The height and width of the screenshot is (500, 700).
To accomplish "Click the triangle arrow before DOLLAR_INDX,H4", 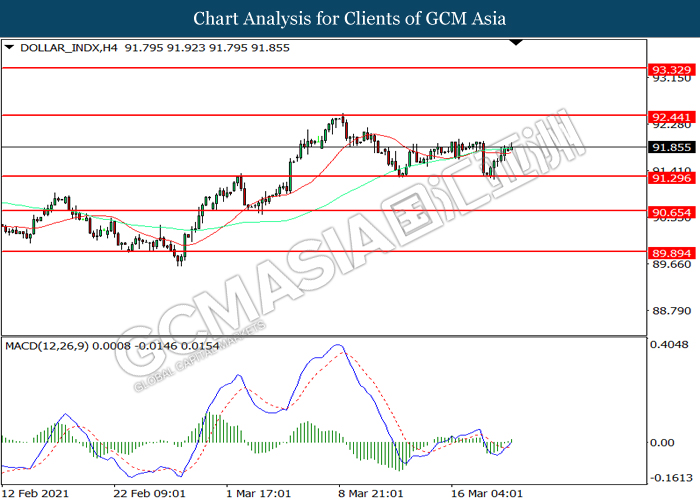I will click(9, 47).
